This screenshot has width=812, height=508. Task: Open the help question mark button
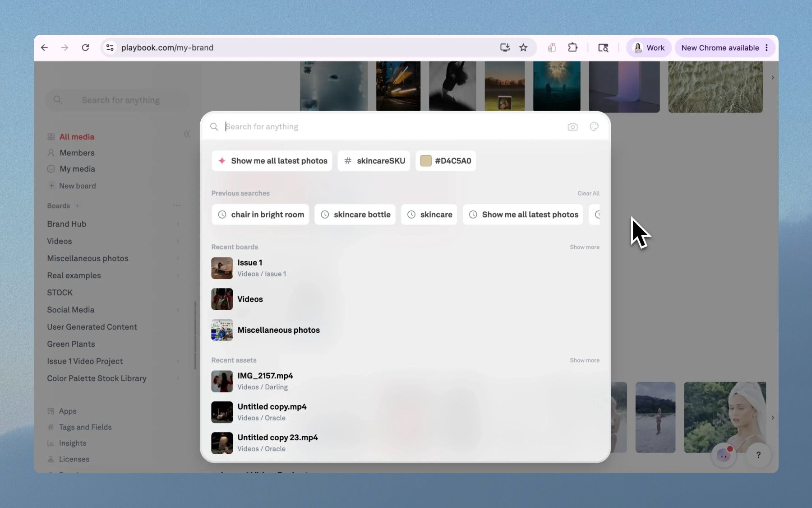[758, 455]
